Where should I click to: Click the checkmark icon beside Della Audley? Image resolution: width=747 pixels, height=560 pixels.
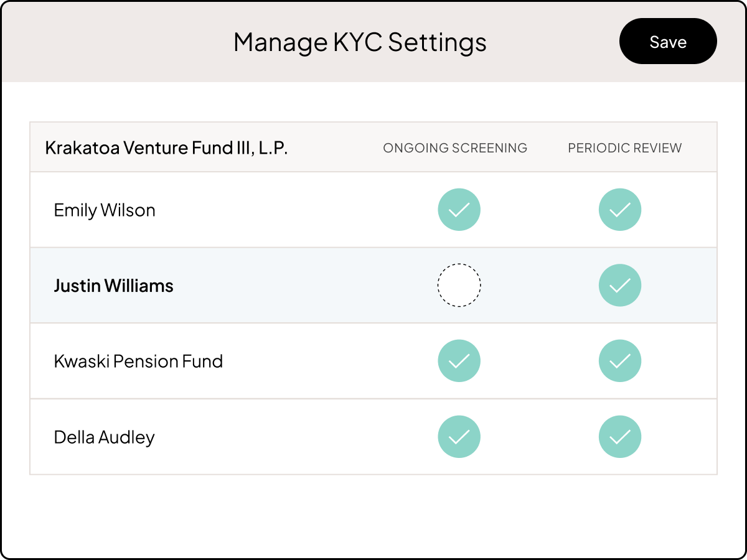coord(459,437)
